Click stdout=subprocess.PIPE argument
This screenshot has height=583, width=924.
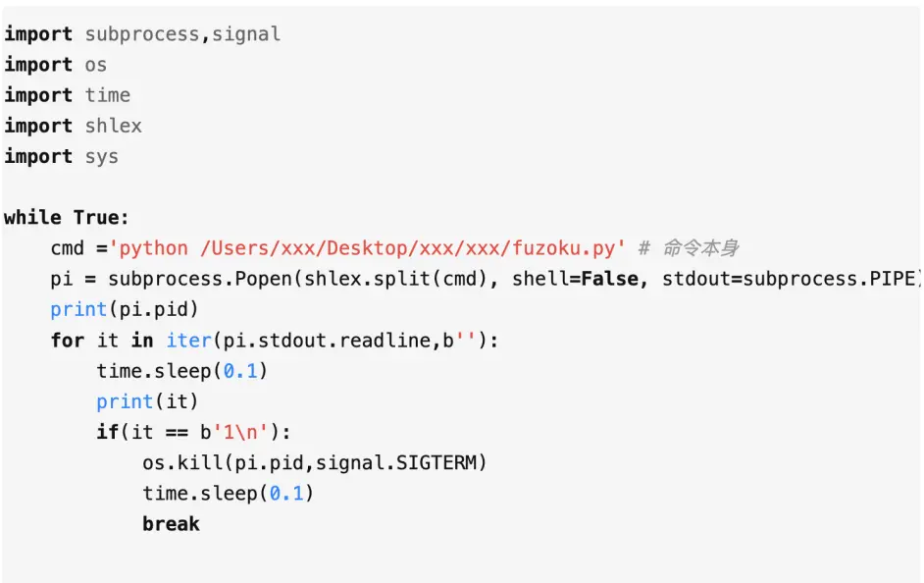tap(789, 279)
